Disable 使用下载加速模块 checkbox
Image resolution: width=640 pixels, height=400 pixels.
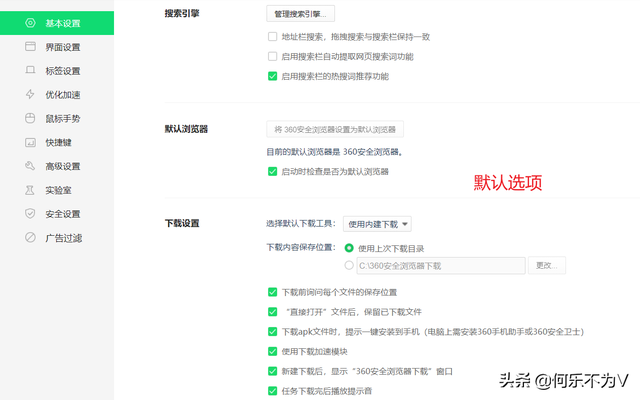coord(272,351)
